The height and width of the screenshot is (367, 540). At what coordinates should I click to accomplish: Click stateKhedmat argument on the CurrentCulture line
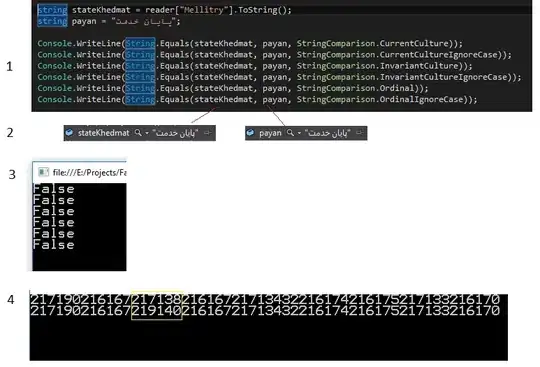coord(223,43)
